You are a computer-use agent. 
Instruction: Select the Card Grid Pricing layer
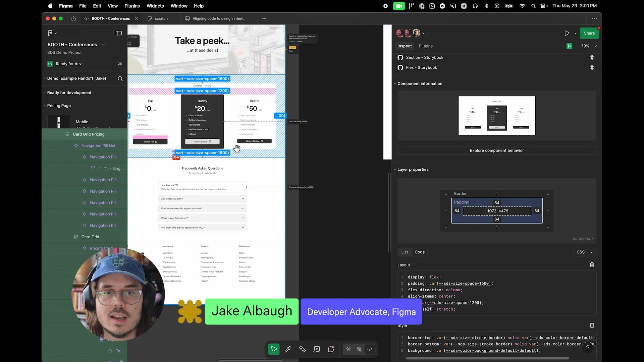[89, 134]
